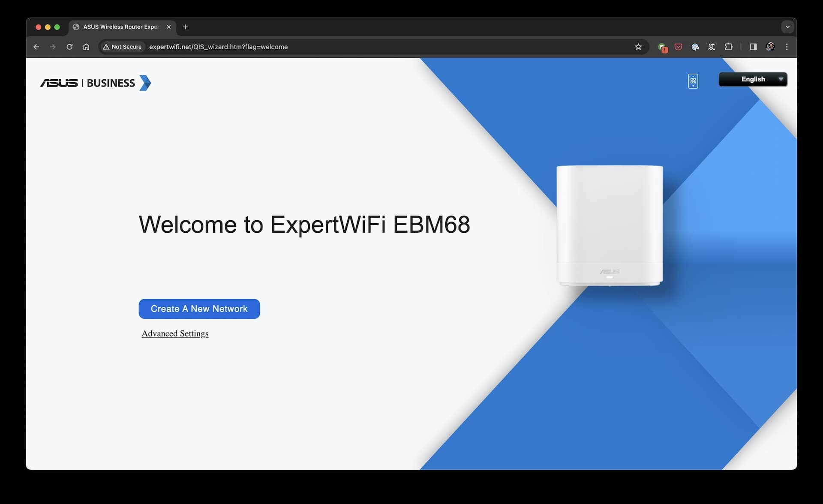Toggle the Ublock Origin extension icon
This screenshot has height=504, width=823.
click(x=678, y=47)
